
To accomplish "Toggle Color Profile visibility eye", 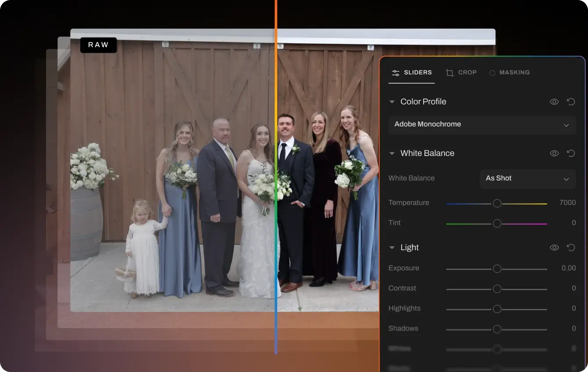I will click(554, 102).
